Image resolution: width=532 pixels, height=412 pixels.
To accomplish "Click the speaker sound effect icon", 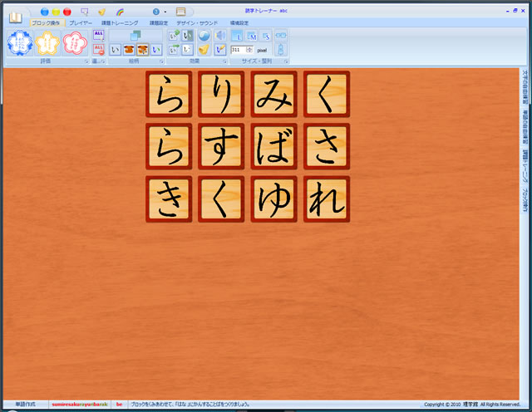I will pyautogui.click(x=219, y=36).
